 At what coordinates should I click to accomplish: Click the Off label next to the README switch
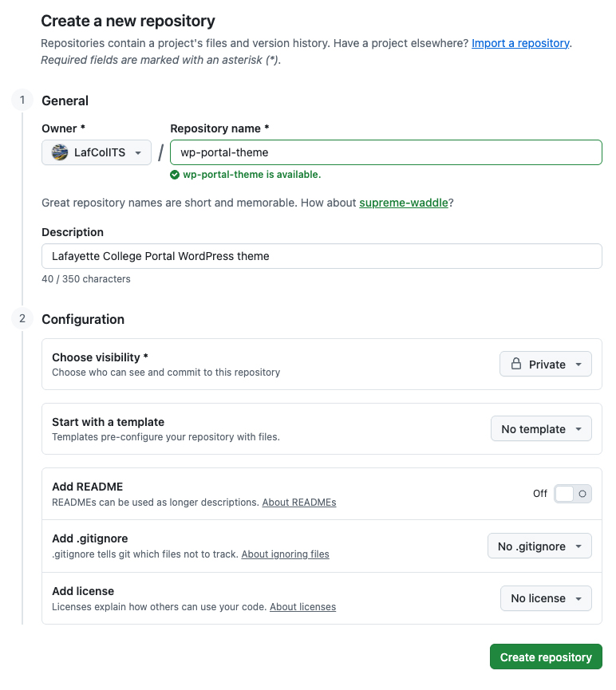click(x=539, y=494)
